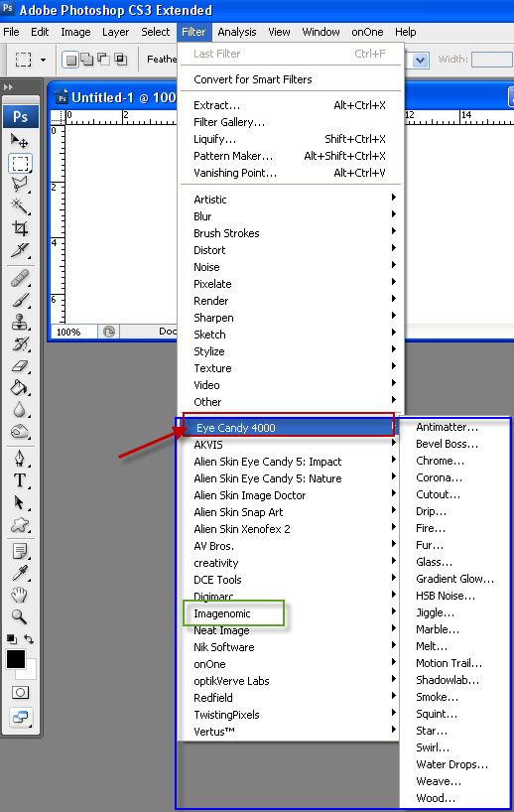Image resolution: width=514 pixels, height=812 pixels.
Task: Open the tool preset picker dropdown
Action: tap(43, 61)
